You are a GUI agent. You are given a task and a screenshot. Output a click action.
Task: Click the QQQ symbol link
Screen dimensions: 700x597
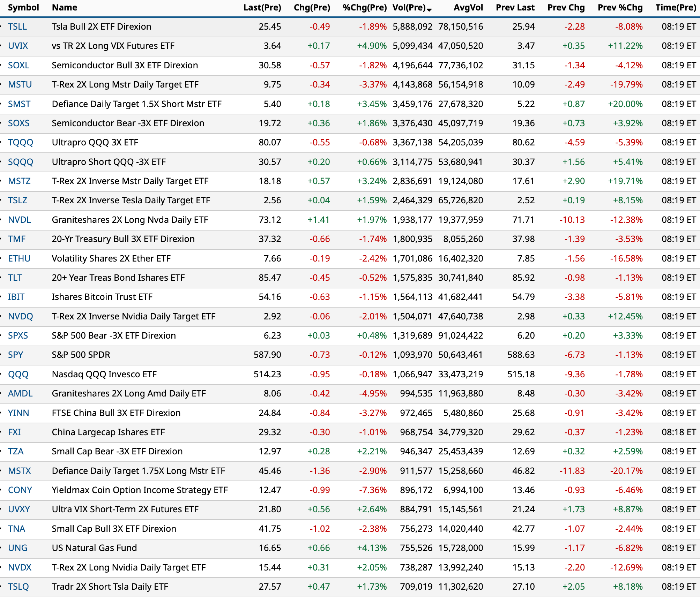click(x=18, y=374)
